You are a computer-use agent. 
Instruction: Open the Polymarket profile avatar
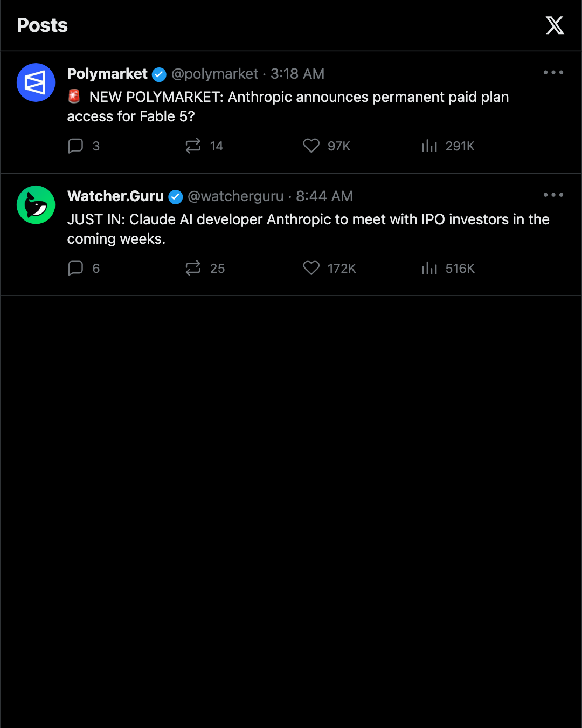click(36, 83)
